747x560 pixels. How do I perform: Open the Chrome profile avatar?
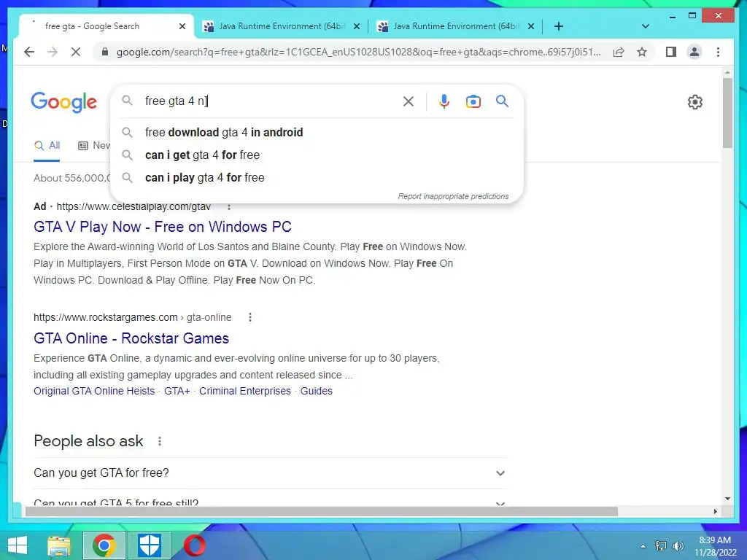(x=694, y=52)
